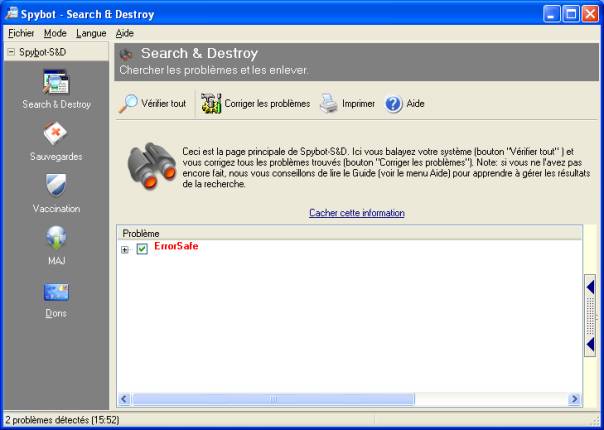Image resolution: width=604 pixels, height=430 pixels.
Task: Expand the ErrorSafe problem entry
Action: click(x=124, y=250)
